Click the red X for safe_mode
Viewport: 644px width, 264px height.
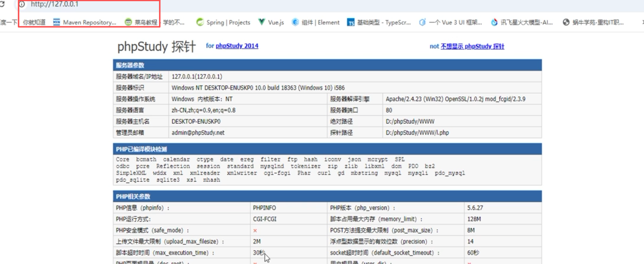tap(255, 230)
